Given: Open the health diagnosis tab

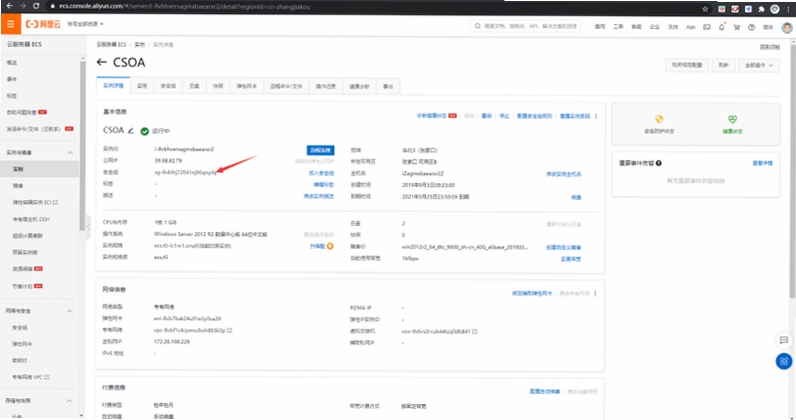Looking at the screenshot, I should (359, 86).
